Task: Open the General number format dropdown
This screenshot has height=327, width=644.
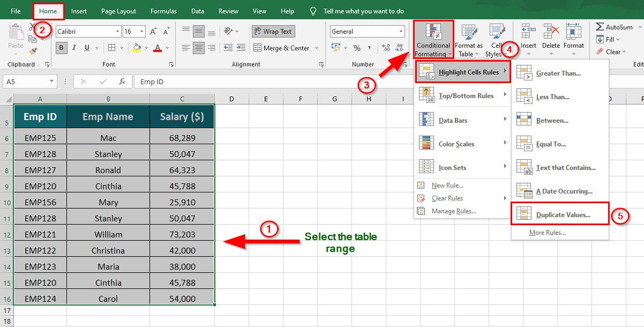Action: 400,32
